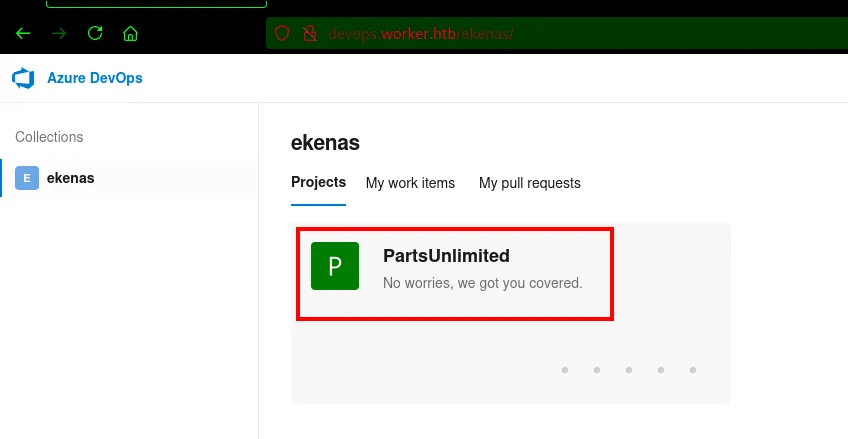Click the 'No worries, we got you covered' description
The image size is (848, 439).
(482, 283)
